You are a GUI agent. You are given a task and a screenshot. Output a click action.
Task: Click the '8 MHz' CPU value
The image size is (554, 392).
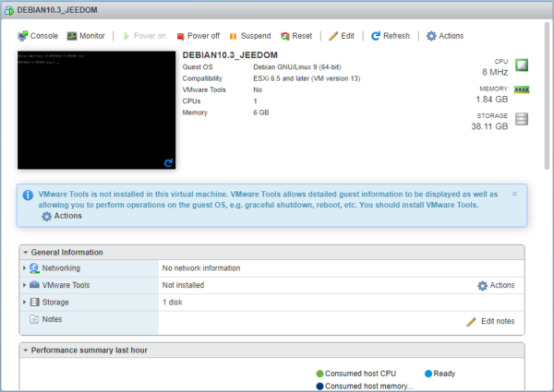(x=495, y=72)
